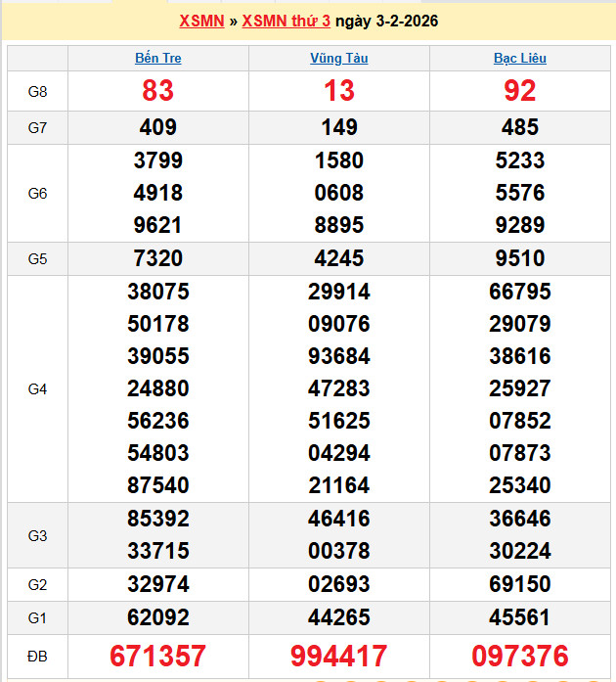Click Bạc Liêu G8 number 92
The width and height of the screenshot is (616, 682).
click(x=520, y=91)
